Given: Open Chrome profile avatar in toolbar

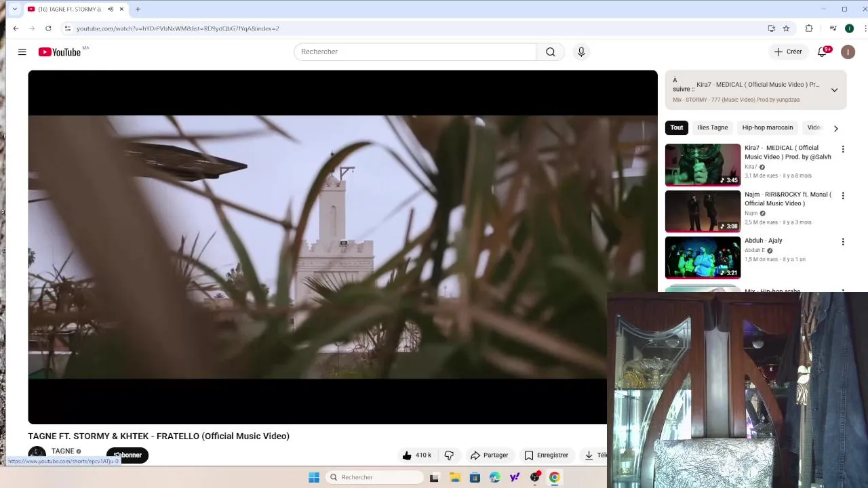Looking at the screenshot, I should pos(849,28).
